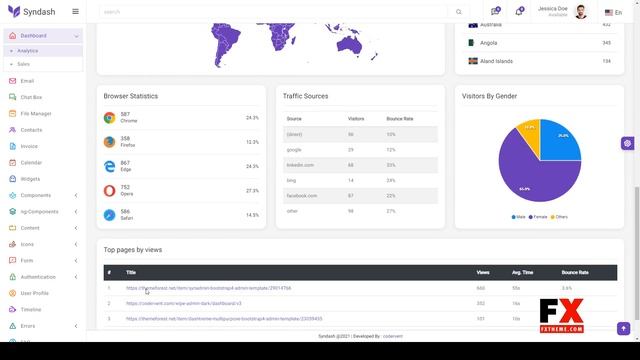Click the facebook.com traffic source row

pos(360,196)
